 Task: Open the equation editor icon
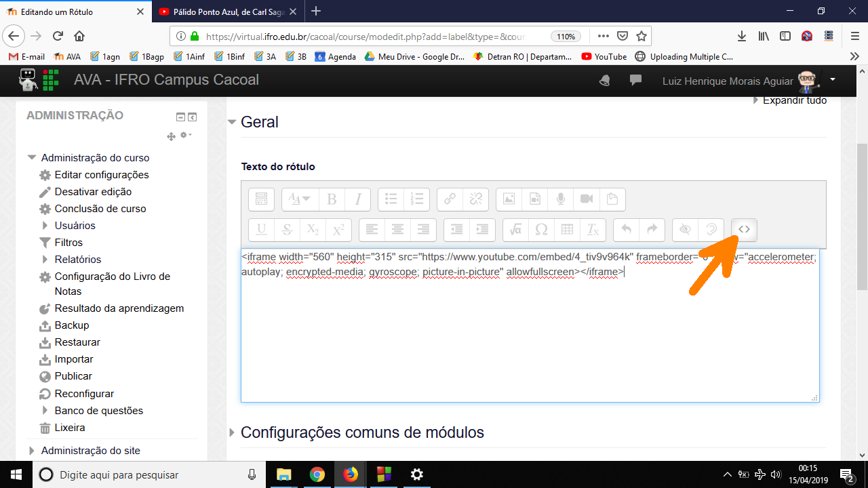[x=515, y=230]
